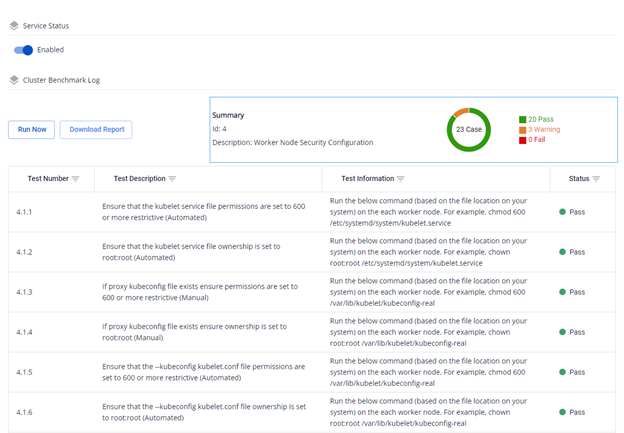
Task: Sort by Test Number column header
Action: (x=42, y=179)
